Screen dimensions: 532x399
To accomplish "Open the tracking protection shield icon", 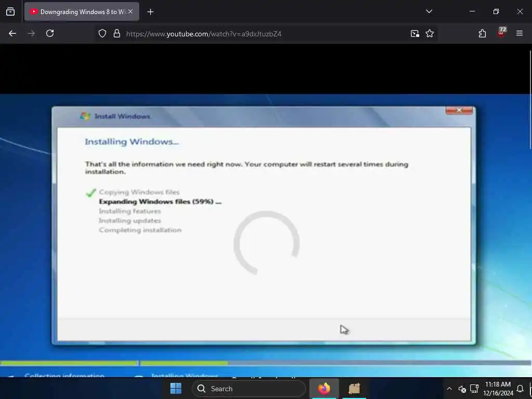I will coord(102,33).
